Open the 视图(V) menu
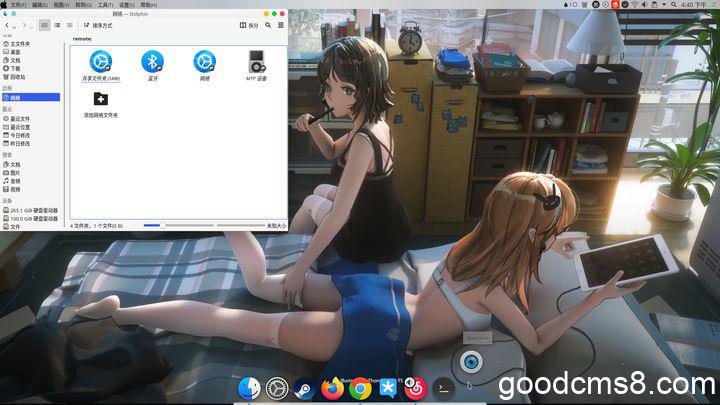 [x=61, y=5]
